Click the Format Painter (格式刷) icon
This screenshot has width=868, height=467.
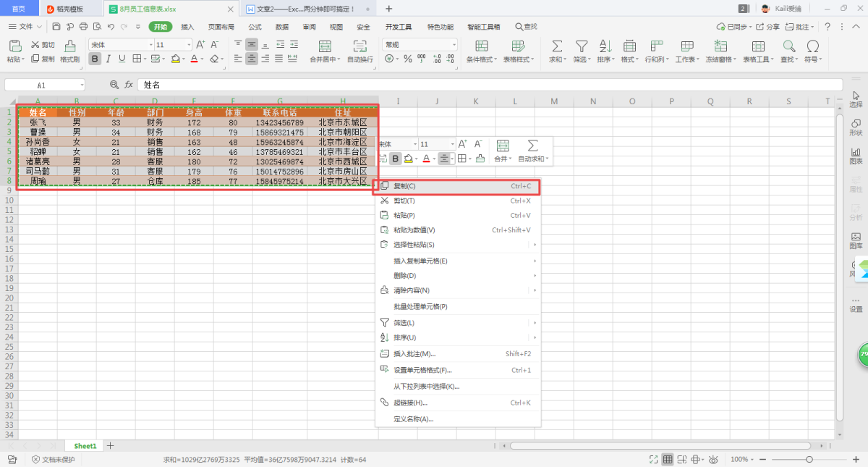pyautogui.click(x=70, y=46)
